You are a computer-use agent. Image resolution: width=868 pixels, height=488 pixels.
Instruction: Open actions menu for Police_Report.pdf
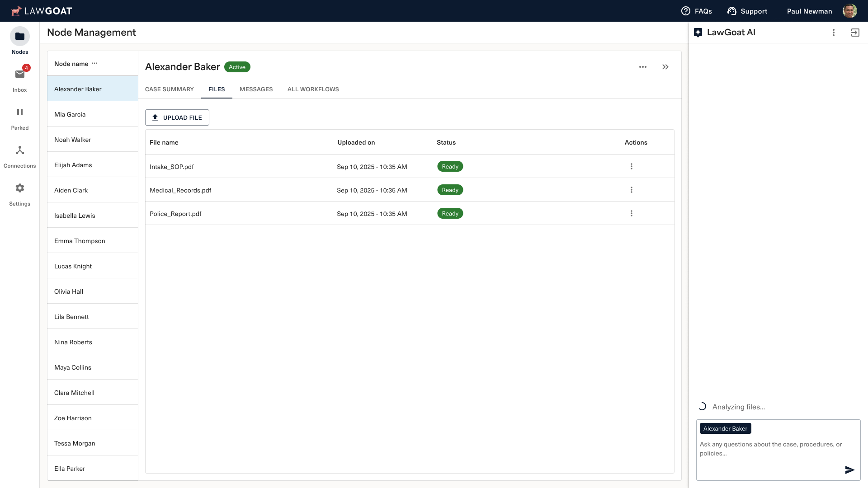(x=631, y=213)
